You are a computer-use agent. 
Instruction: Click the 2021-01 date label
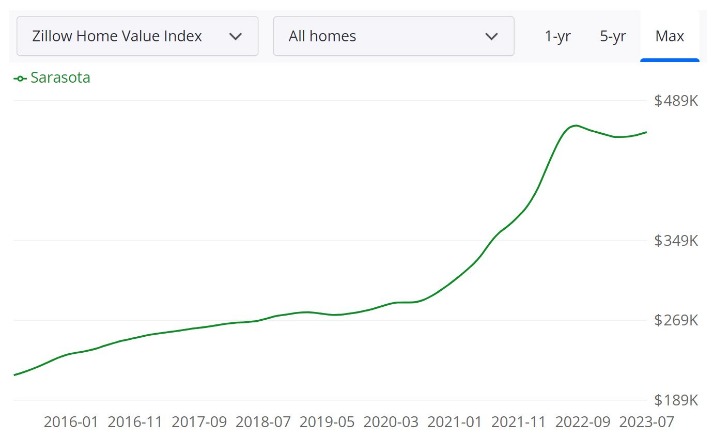[x=454, y=422]
